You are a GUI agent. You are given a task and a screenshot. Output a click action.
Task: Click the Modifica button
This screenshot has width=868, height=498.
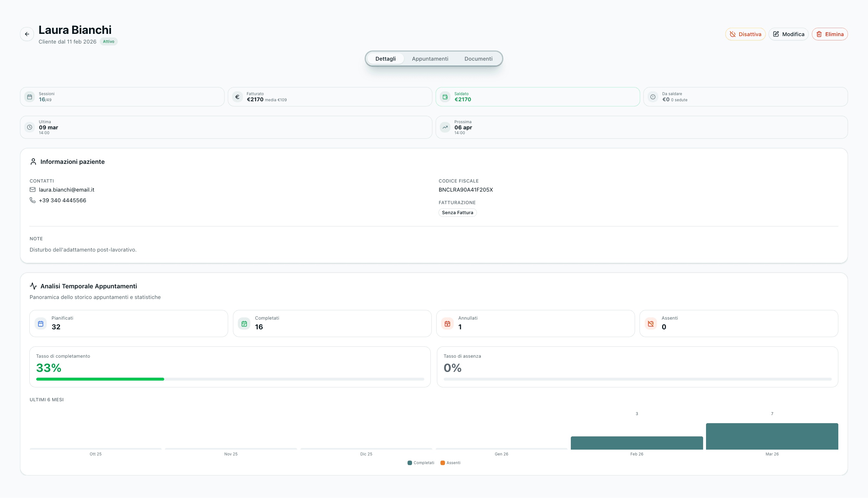click(x=788, y=34)
